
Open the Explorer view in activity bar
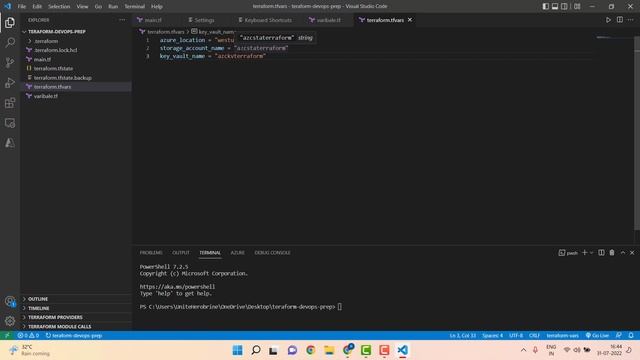pyautogui.click(x=10, y=22)
